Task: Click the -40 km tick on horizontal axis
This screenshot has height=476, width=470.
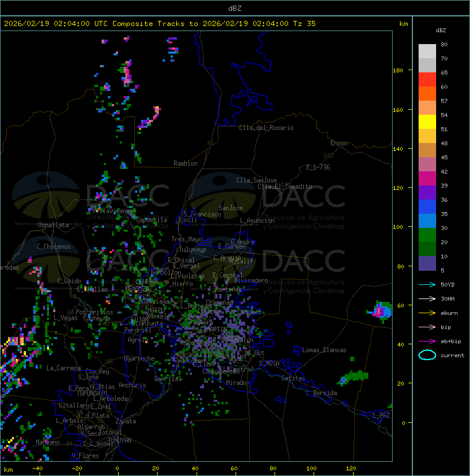Action: [37, 469]
